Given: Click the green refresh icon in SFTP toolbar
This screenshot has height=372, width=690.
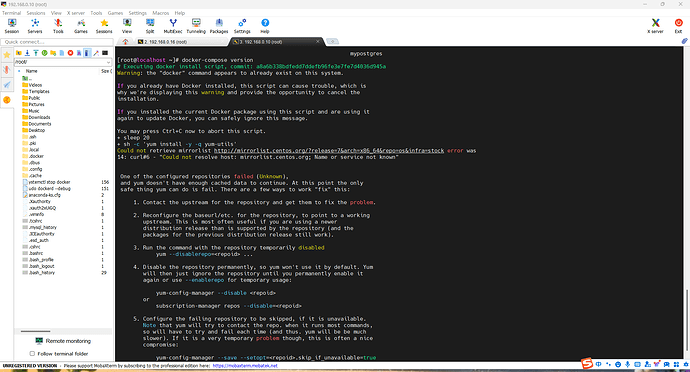Looking at the screenshot, I should (44, 53).
